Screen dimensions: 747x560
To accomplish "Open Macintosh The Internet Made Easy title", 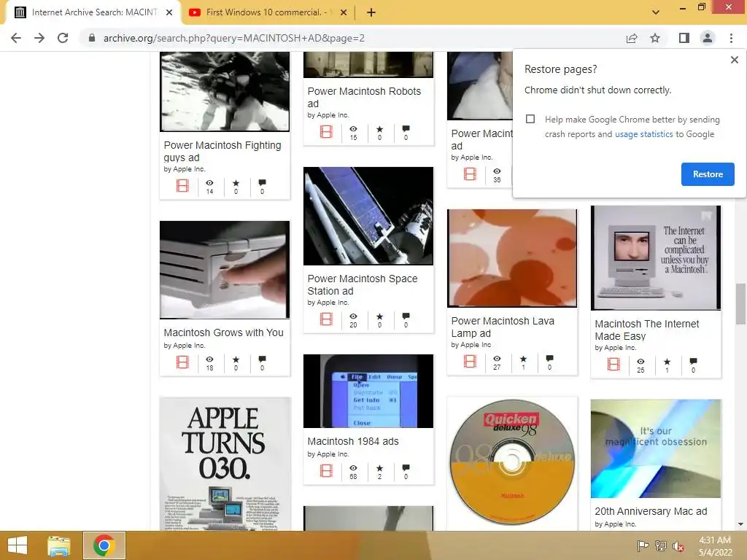I will 647,330.
